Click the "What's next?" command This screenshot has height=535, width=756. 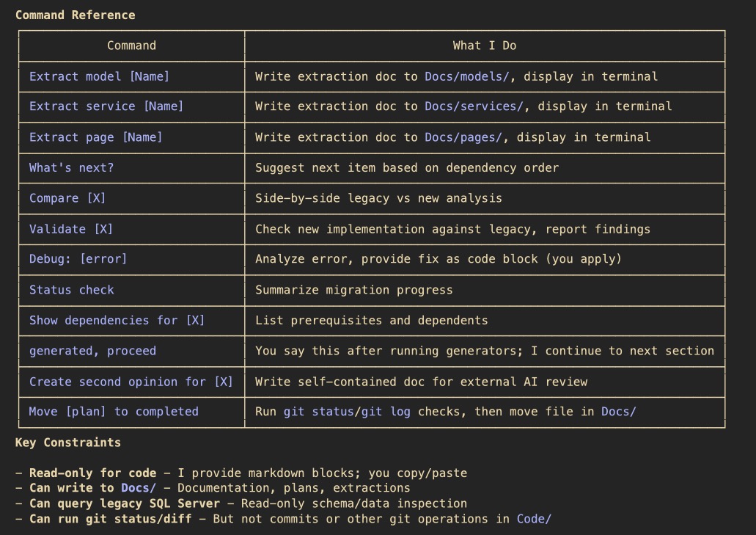click(71, 167)
